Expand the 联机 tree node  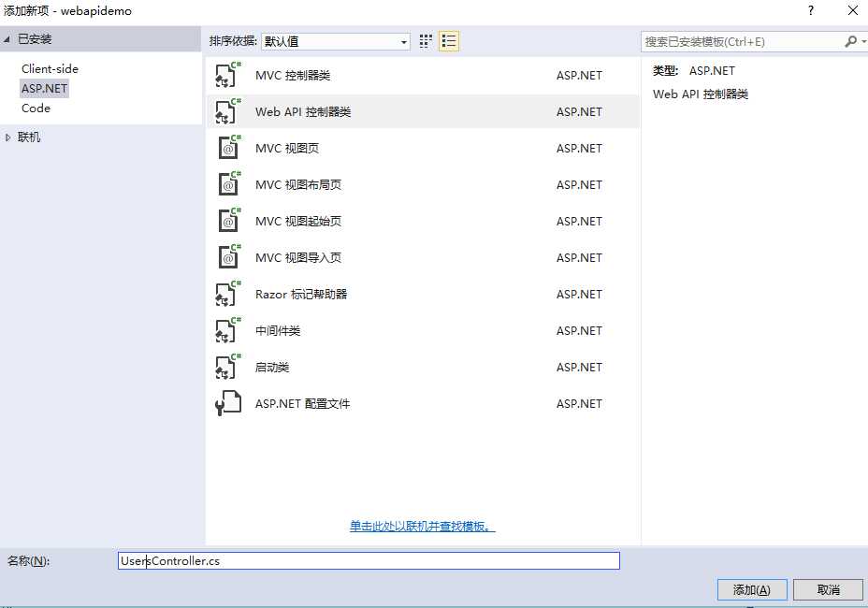coord(7,138)
